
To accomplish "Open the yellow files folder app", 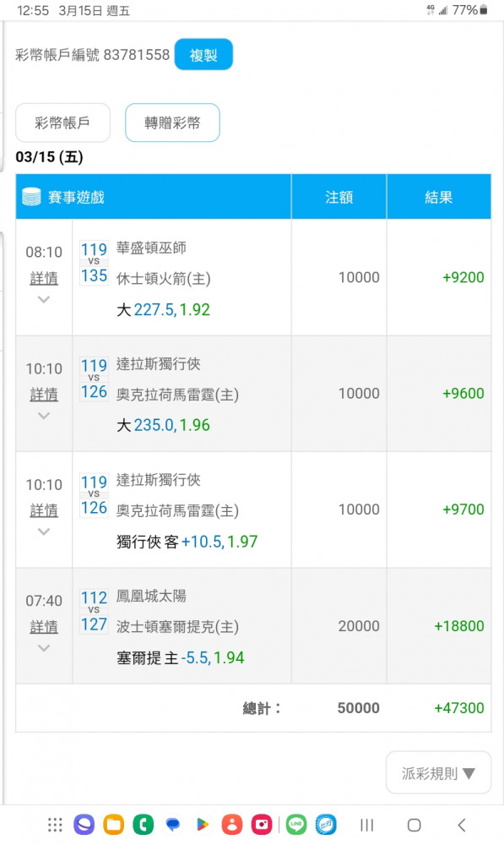I will tap(114, 825).
